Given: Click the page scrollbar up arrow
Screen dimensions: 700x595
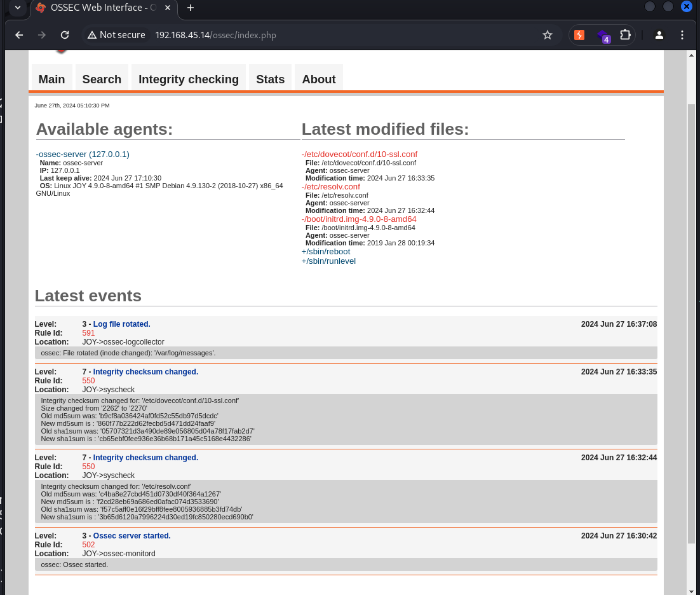Looking at the screenshot, I should (x=691, y=55).
